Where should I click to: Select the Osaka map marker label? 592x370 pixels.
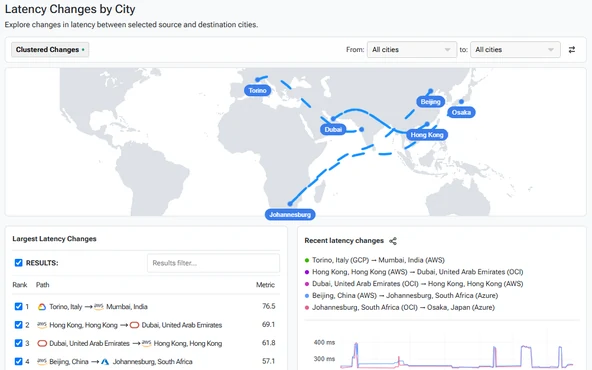461,112
